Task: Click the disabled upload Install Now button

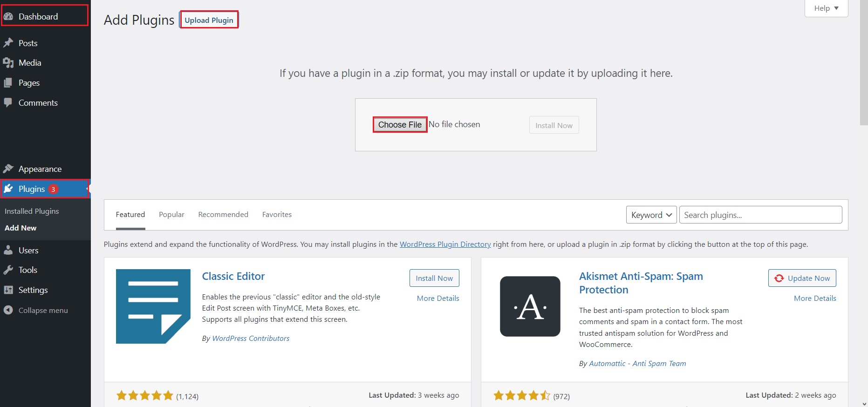Action: (x=554, y=125)
